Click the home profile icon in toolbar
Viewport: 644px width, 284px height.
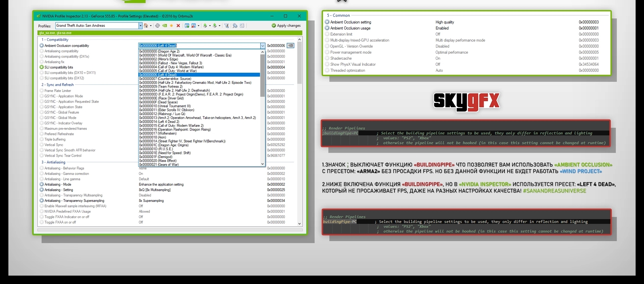pyautogui.click(x=146, y=25)
